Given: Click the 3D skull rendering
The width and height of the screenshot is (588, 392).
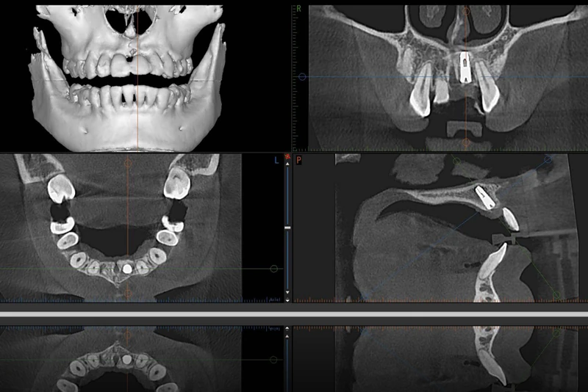Looking at the screenshot, I should pos(128,78).
